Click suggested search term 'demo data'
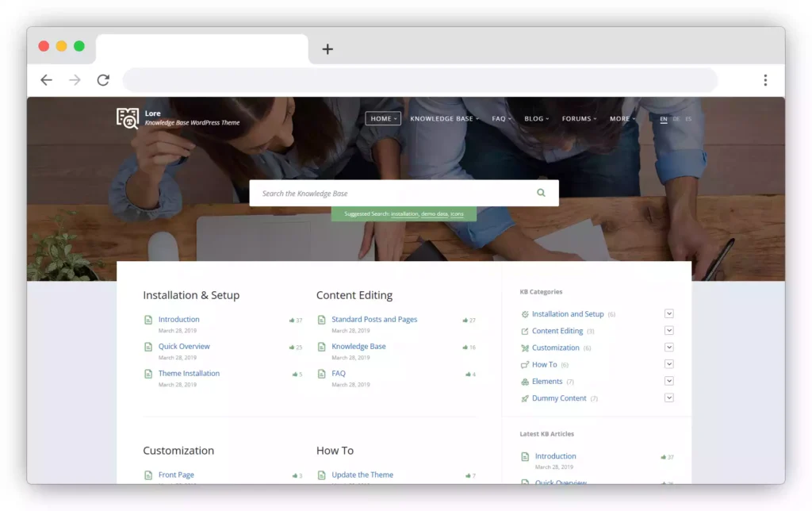Viewport: 812px width, 511px height. tap(435, 214)
